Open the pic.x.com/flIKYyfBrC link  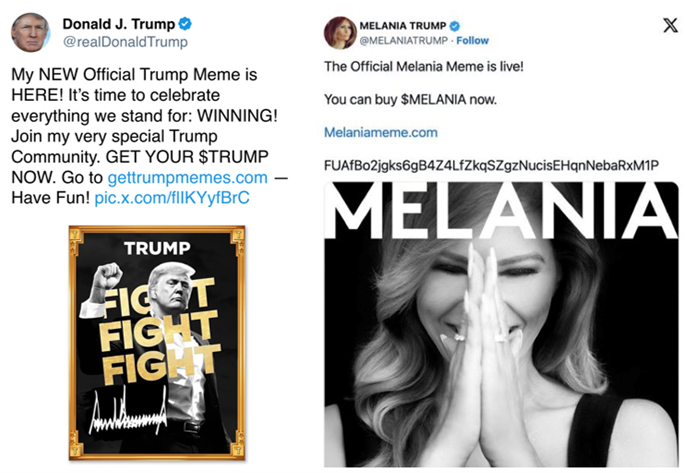[172, 198]
